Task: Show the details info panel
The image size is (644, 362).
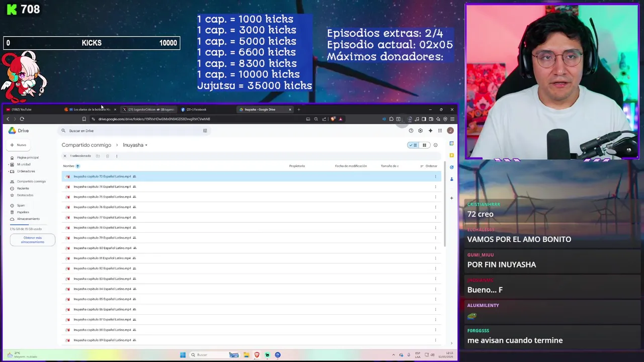Action: click(435, 145)
